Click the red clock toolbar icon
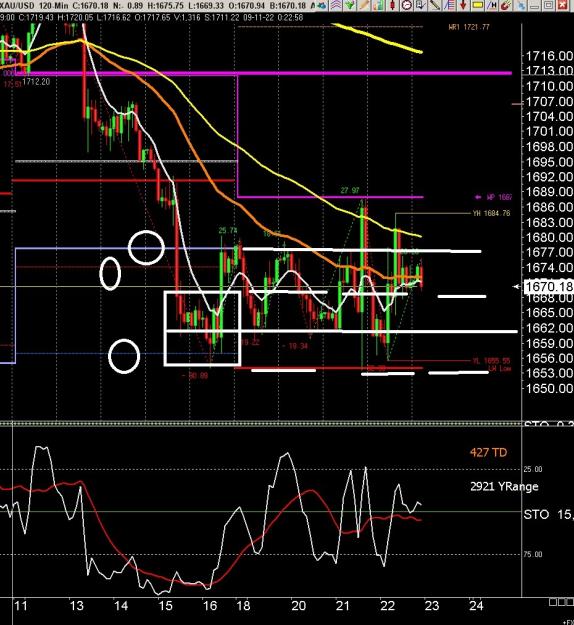This screenshot has height=625, width=574. pos(407,5)
